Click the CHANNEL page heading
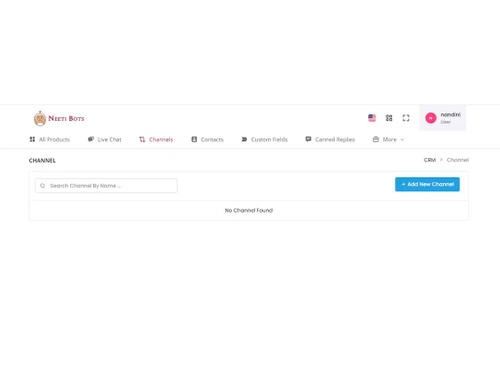 point(42,161)
